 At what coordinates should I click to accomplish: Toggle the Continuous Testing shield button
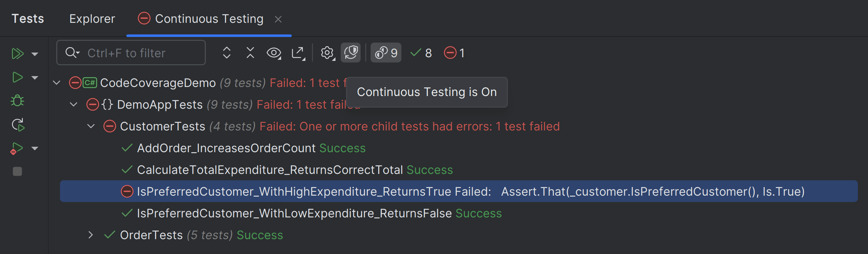[x=351, y=53]
